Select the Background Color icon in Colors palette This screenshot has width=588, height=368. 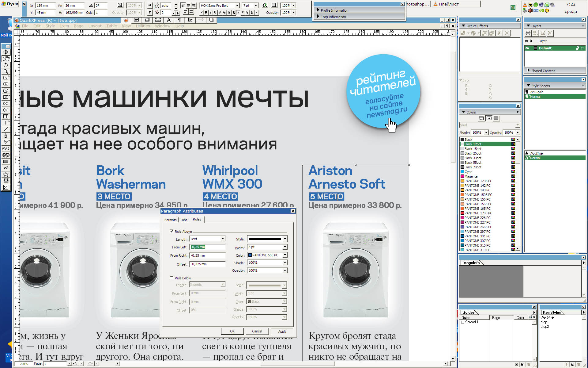[x=496, y=118]
